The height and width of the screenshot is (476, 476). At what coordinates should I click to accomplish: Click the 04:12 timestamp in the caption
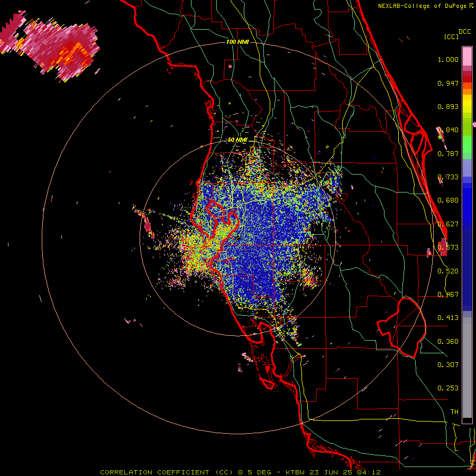(x=368, y=472)
